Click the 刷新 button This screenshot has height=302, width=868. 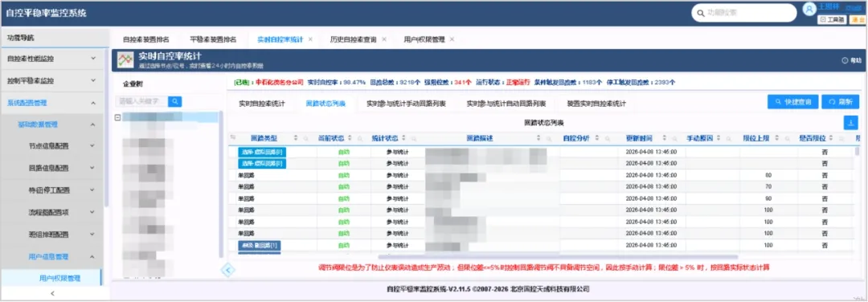click(841, 102)
